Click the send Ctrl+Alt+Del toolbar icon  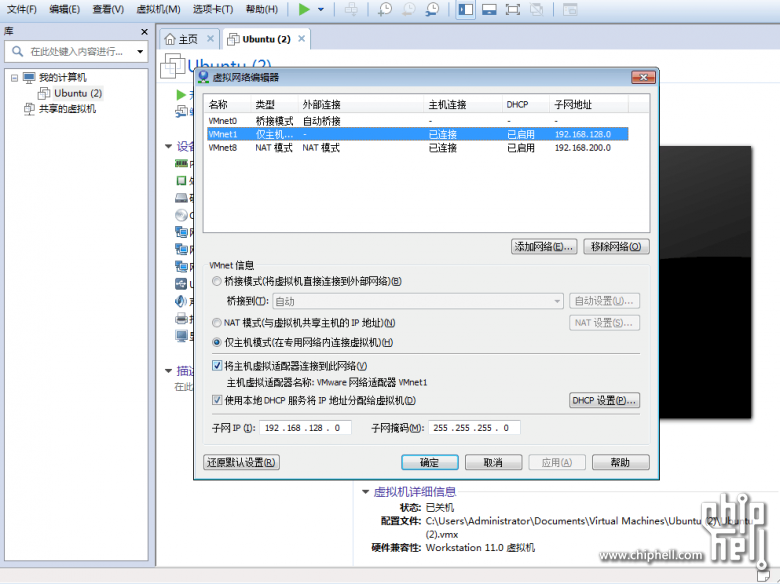tap(351, 9)
